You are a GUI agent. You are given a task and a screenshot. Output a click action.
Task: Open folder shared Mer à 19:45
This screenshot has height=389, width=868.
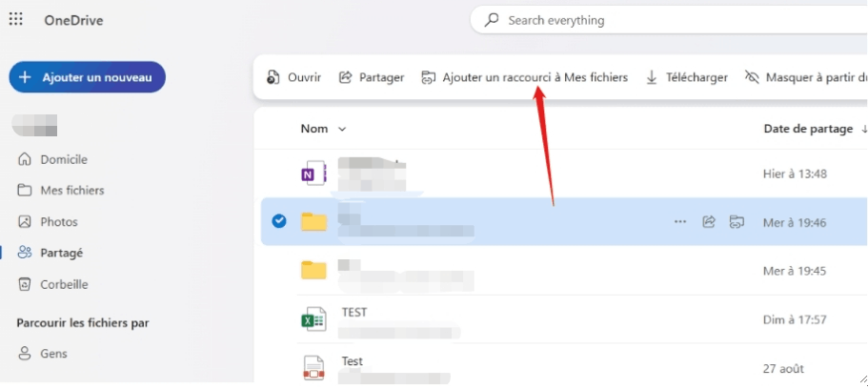coord(563,271)
